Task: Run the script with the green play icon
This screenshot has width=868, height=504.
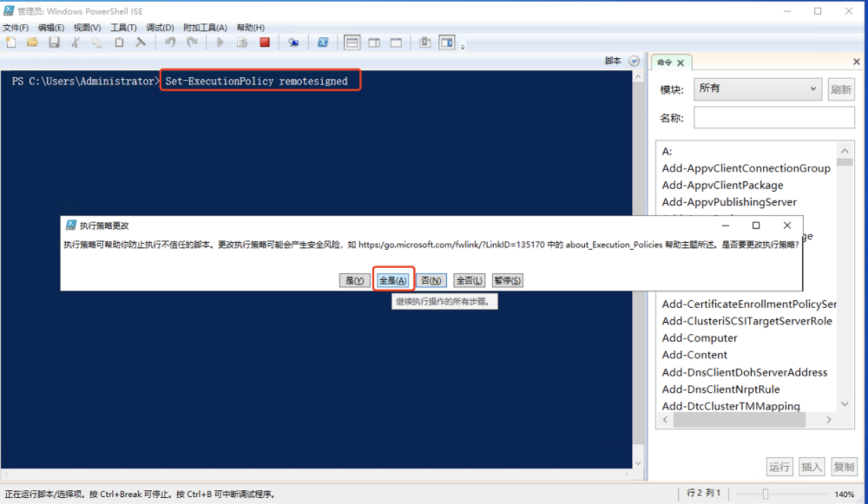Action: coord(221,43)
